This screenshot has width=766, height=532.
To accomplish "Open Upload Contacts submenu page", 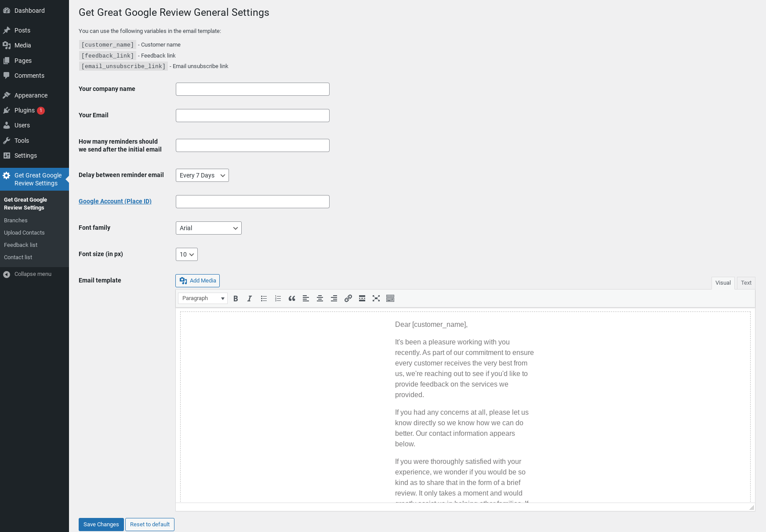I will (24, 233).
